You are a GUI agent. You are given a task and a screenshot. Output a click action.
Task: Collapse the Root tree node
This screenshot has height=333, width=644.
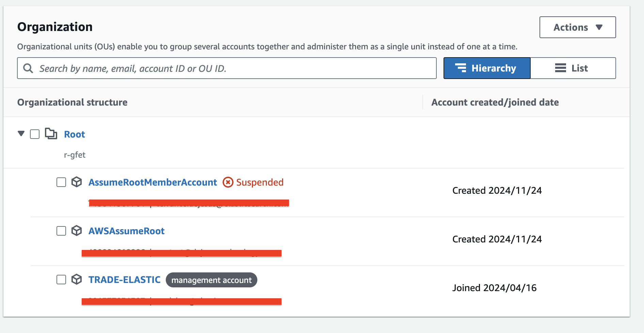click(x=21, y=133)
